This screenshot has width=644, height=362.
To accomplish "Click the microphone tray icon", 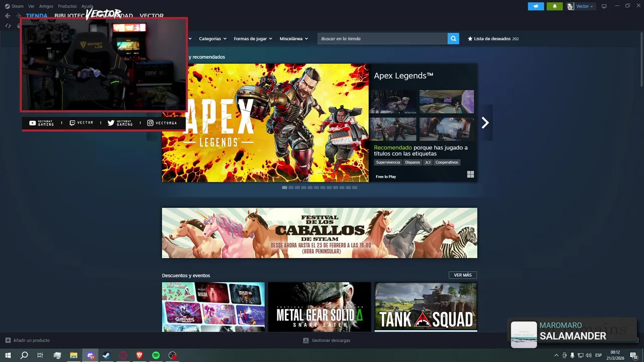I will click(x=572, y=355).
